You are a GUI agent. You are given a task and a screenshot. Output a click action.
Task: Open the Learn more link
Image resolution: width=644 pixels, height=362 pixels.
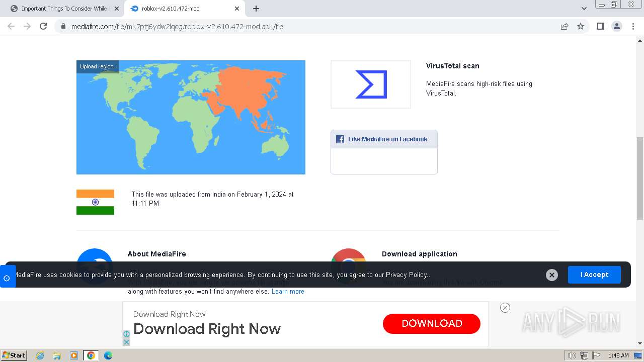click(288, 292)
